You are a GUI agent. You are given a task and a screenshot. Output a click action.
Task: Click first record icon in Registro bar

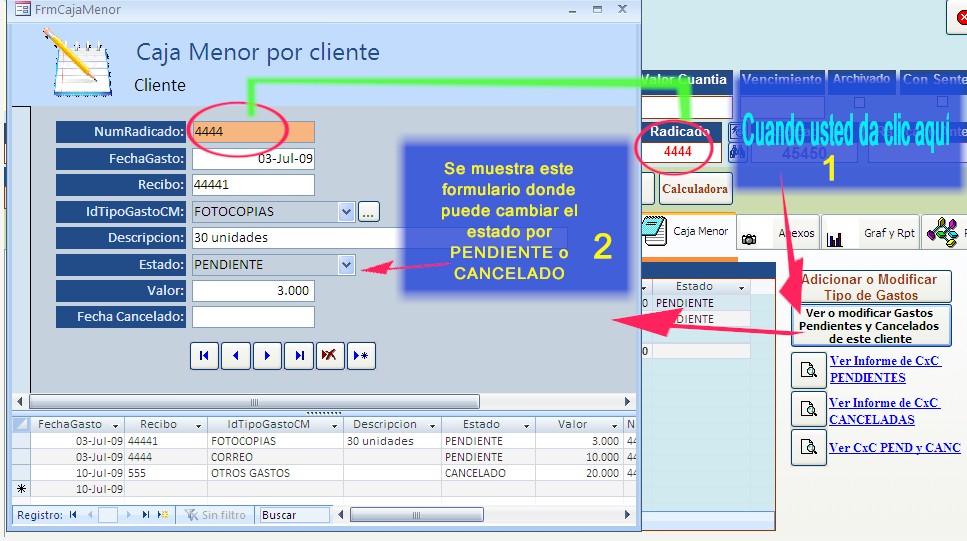tap(73, 514)
